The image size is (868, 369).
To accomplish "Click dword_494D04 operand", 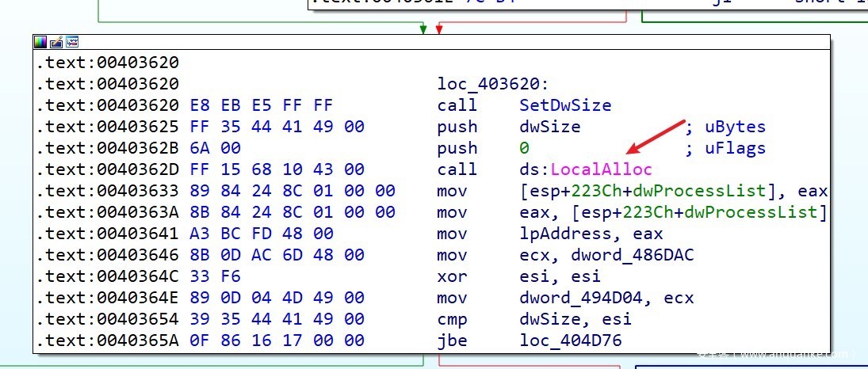I will [581, 298].
